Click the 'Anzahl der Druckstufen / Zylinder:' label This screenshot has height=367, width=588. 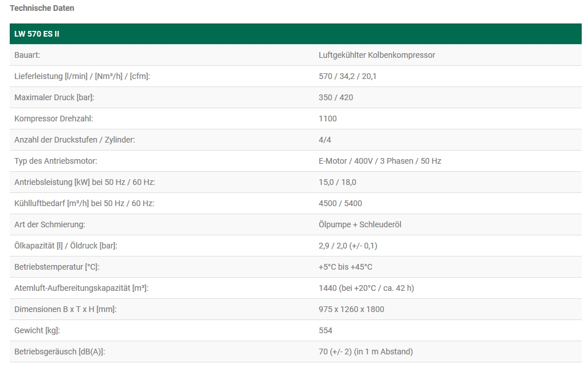click(75, 140)
